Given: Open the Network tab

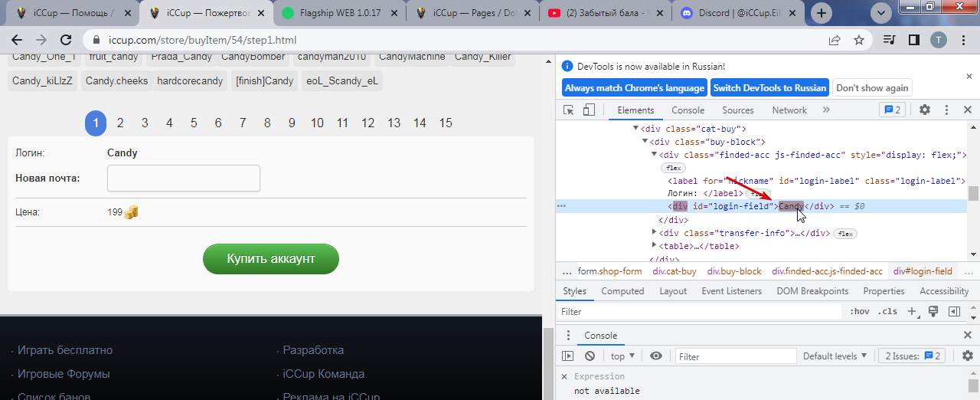Looking at the screenshot, I should click(789, 110).
